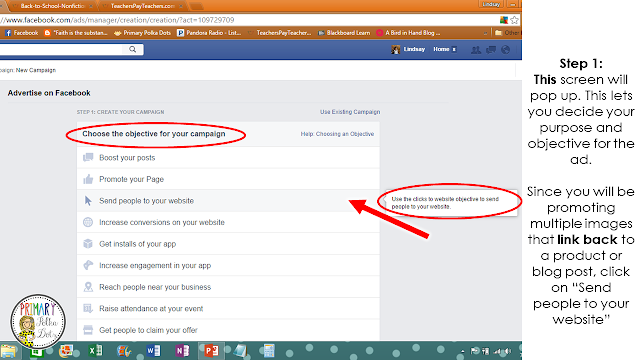
Task: Open the "Faith is the substan..." bookmark
Action: click(x=76, y=33)
